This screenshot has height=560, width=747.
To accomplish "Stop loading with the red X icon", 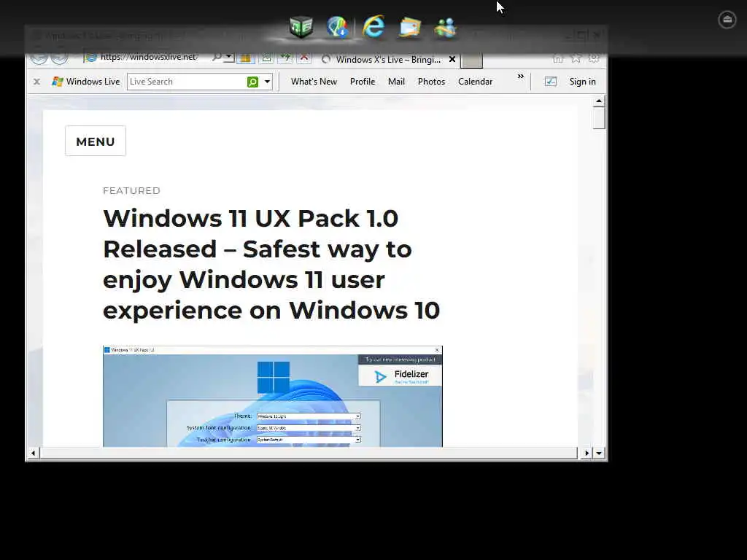I will pyautogui.click(x=304, y=58).
